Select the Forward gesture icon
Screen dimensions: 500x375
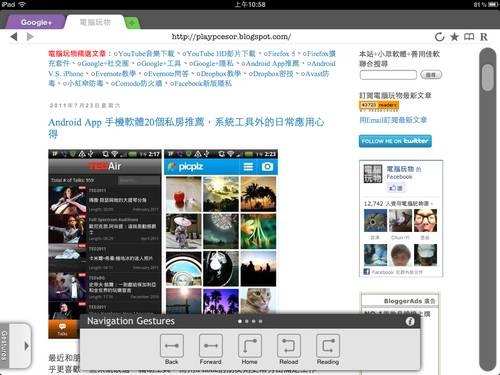(x=211, y=346)
